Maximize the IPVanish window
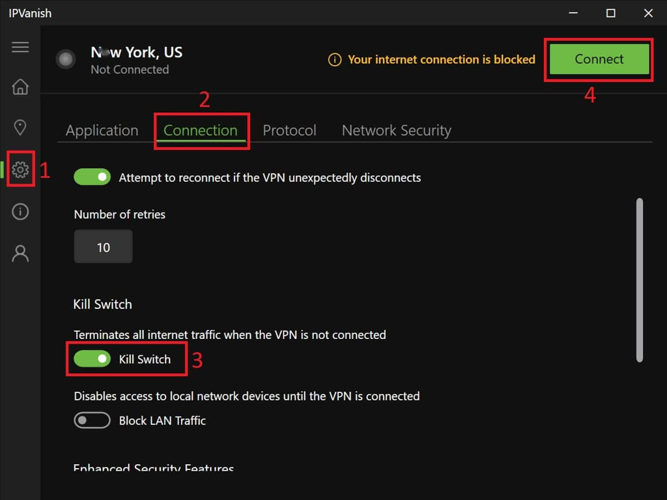Image resolution: width=667 pixels, height=500 pixels. pos(610,13)
